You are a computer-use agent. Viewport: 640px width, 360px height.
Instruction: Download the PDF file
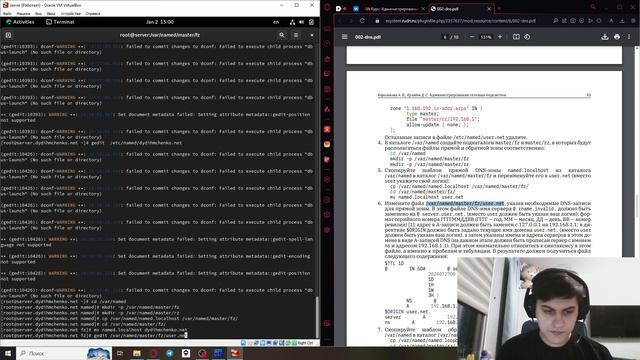pyautogui.click(x=604, y=37)
